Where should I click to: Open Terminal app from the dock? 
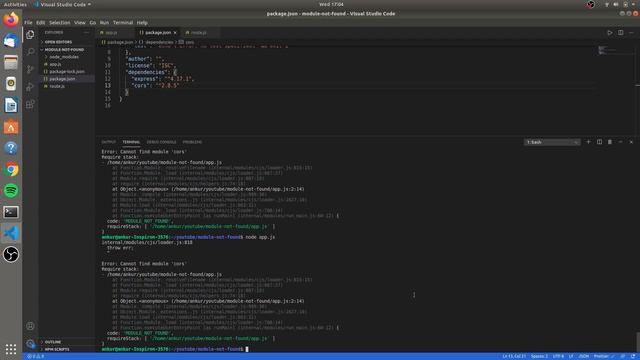(x=11, y=212)
